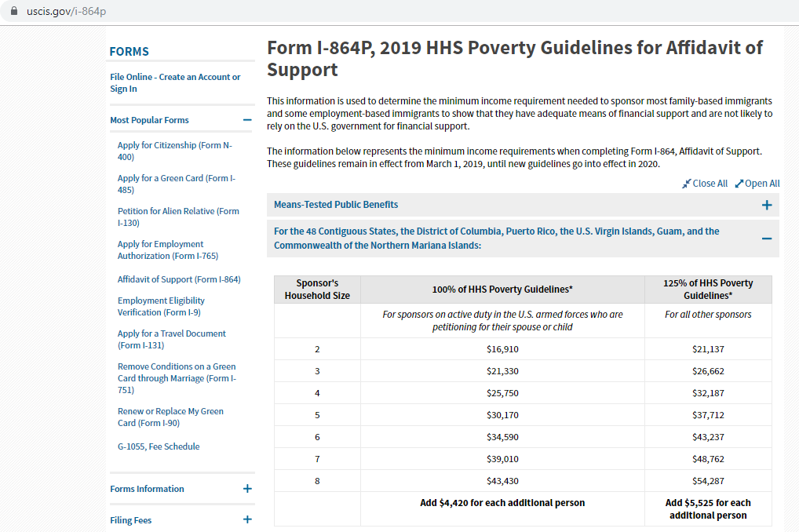Open the FORMS sidebar heading
This screenshot has height=532, width=799.
(130, 52)
